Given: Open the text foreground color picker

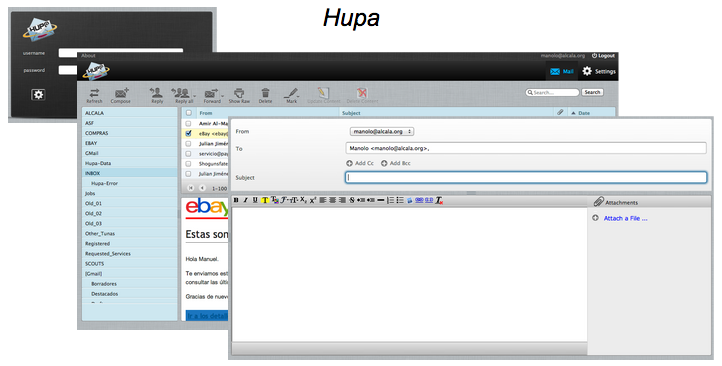Looking at the screenshot, I should tap(275, 200).
